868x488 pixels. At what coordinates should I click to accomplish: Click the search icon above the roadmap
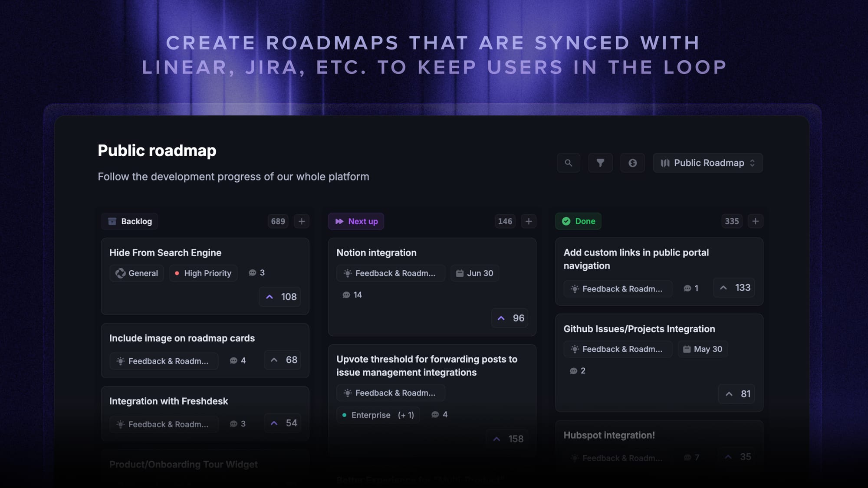tap(569, 163)
